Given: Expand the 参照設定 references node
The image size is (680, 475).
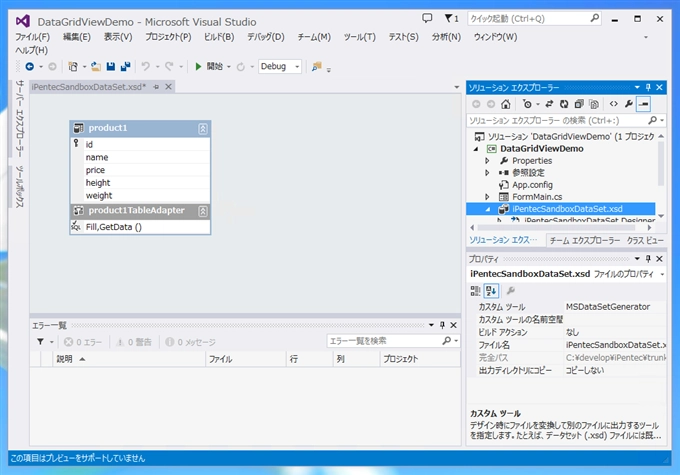Looking at the screenshot, I should pyautogui.click(x=487, y=173).
